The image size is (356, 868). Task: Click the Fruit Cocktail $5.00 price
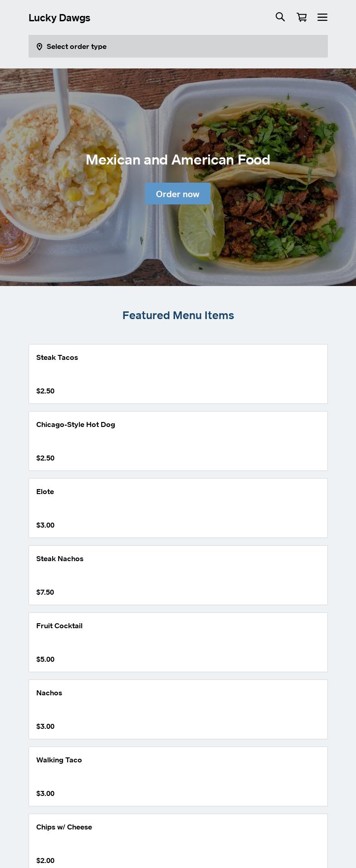(x=45, y=659)
